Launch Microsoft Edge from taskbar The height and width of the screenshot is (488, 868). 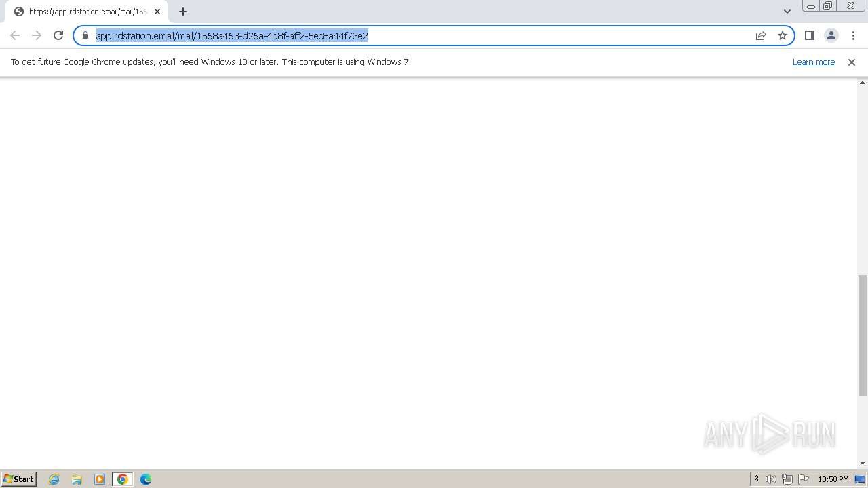pyautogui.click(x=146, y=479)
